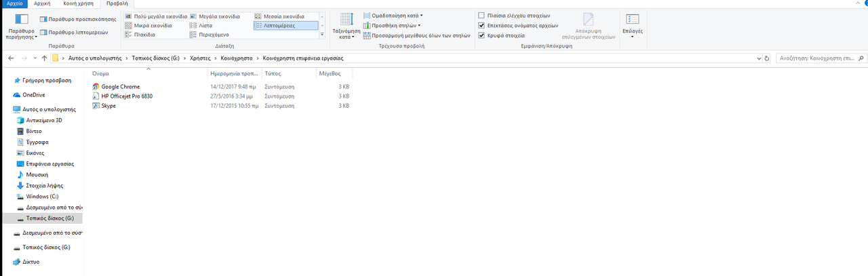
Task: Open the Έγγραφα documents folder
Action: point(32,142)
